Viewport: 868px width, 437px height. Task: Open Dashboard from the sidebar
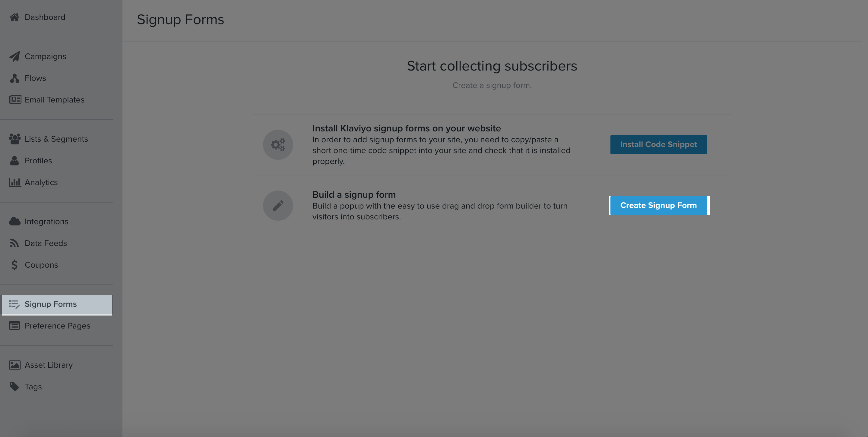pos(45,17)
